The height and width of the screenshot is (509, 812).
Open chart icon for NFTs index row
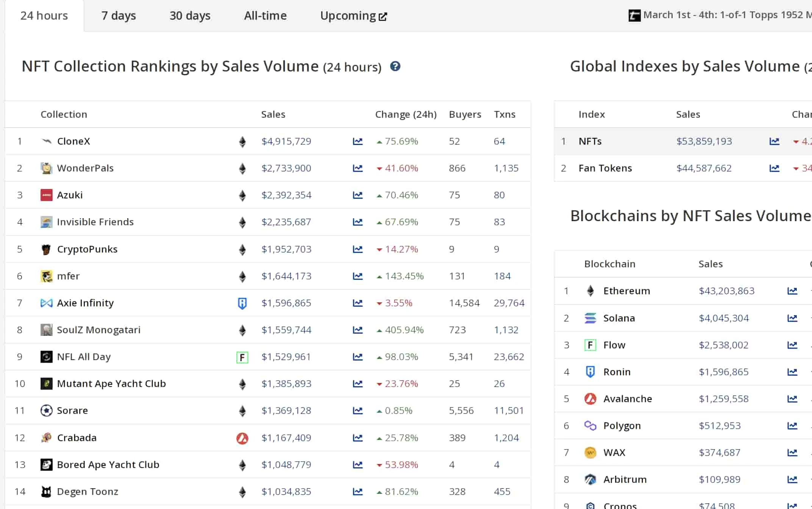click(774, 141)
